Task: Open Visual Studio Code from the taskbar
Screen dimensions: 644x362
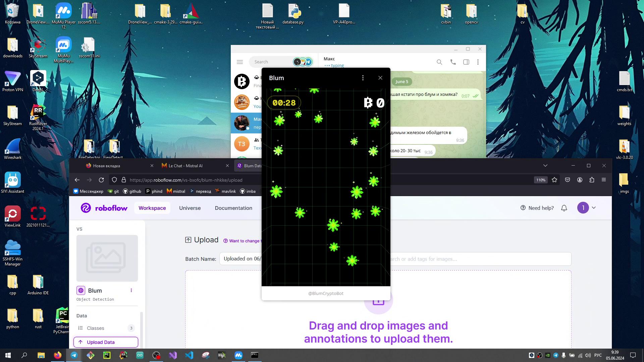Action: 189,355
